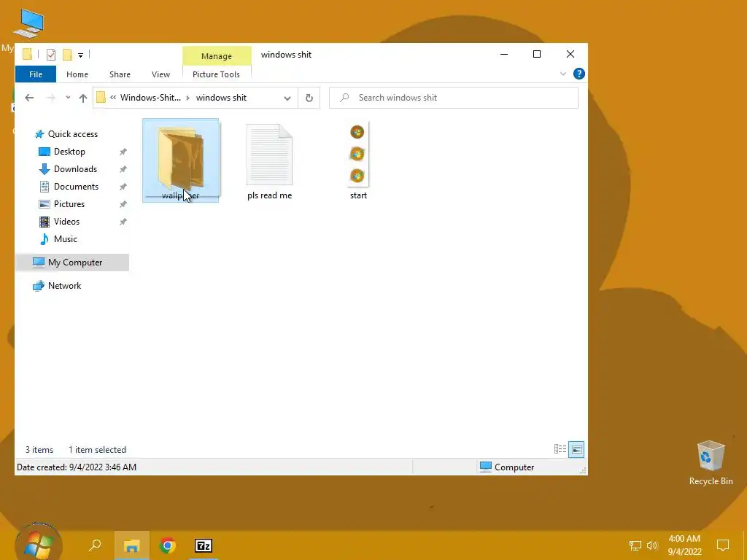This screenshot has width=747, height=560.
Task: Open the recent locations dropdown arrow
Action: point(68,98)
